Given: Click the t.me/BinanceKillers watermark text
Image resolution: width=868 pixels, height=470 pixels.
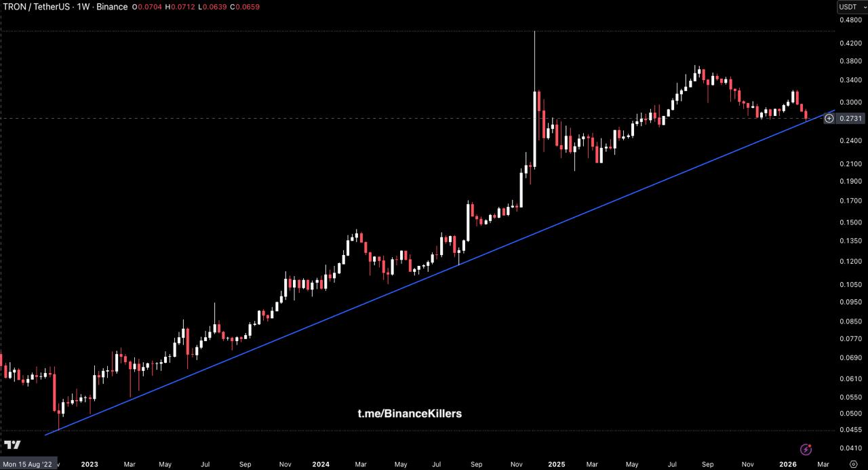Looking at the screenshot, I should click(x=410, y=413).
